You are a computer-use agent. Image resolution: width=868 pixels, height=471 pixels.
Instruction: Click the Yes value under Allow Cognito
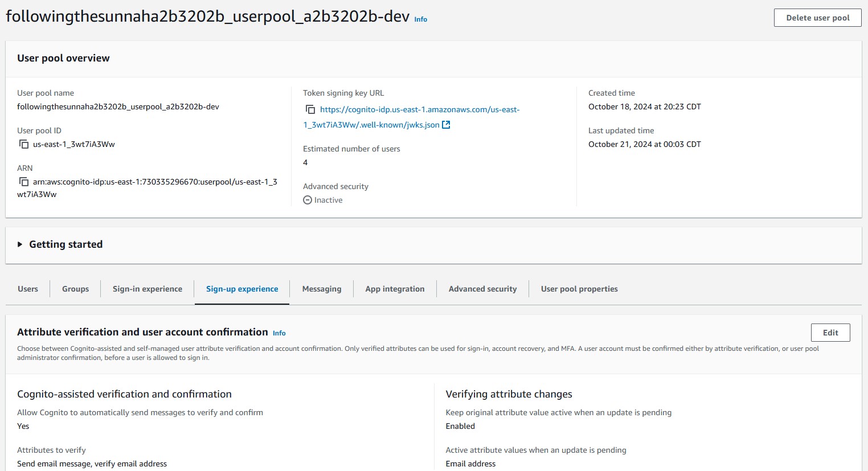23,426
